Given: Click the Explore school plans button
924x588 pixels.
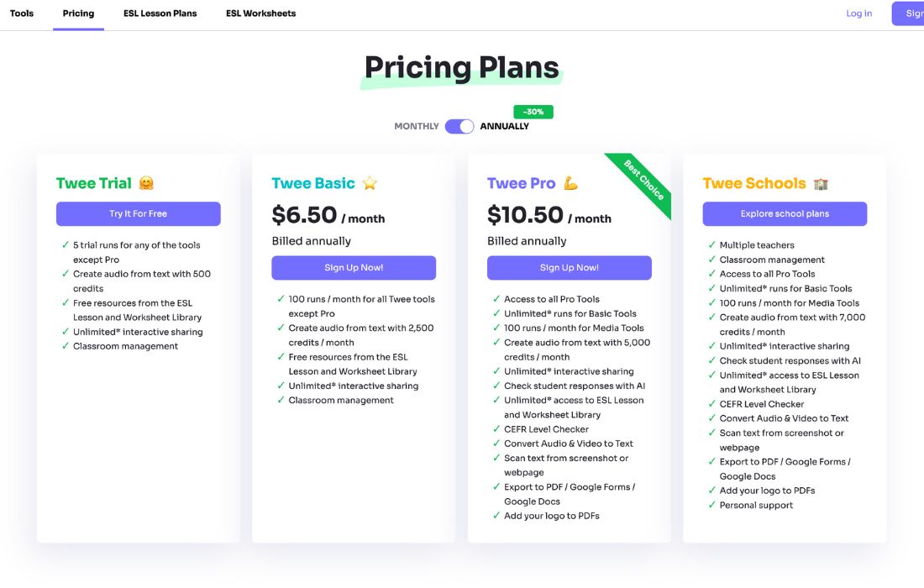Looking at the screenshot, I should (x=785, y=214).
